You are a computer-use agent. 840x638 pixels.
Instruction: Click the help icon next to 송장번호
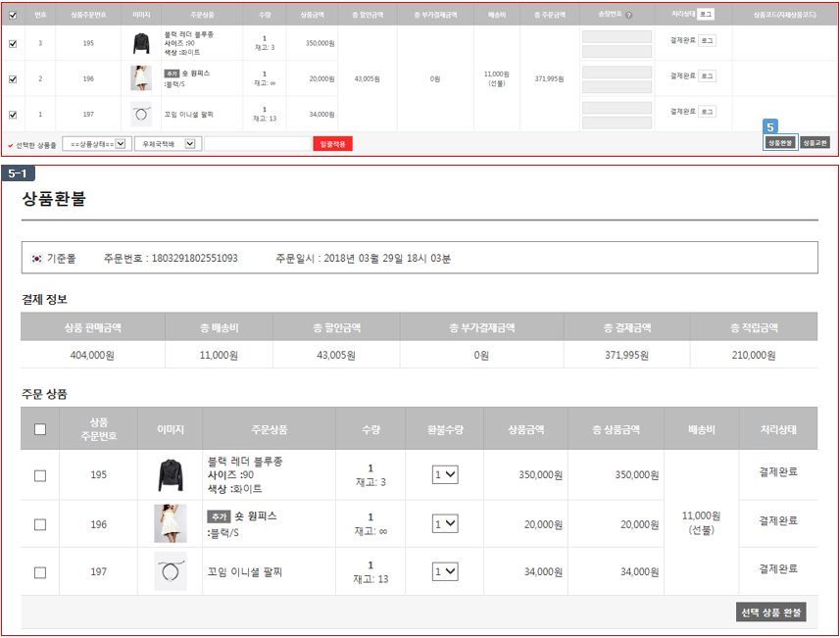point(629,16)
